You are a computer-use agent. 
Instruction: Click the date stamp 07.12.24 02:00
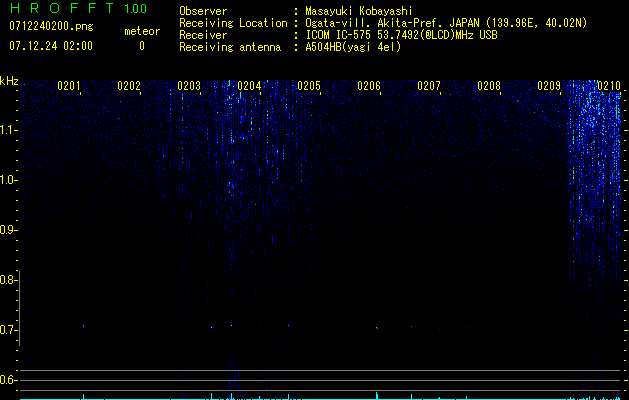click(51, 46)
